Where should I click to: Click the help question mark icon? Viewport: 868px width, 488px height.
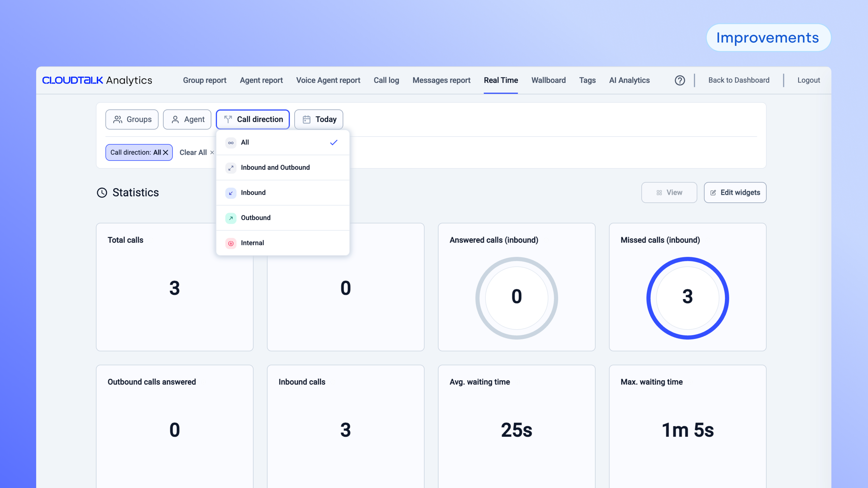(680, 80)
